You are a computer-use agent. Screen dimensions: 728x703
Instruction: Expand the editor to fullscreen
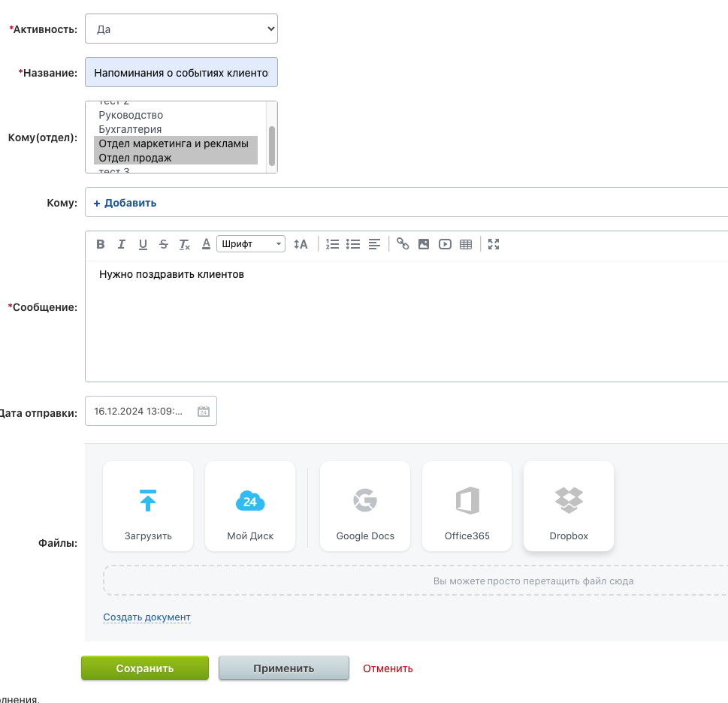click(494, 244)
